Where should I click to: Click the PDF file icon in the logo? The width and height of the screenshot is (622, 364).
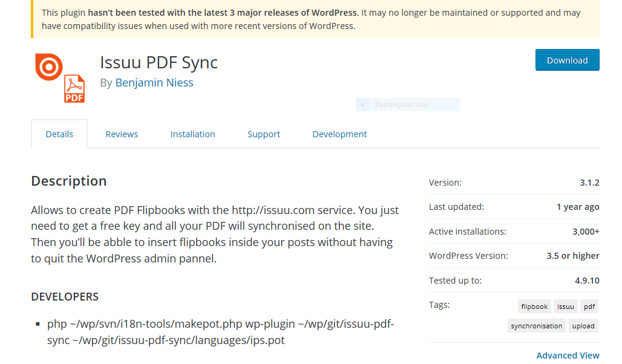click(74, 88)
